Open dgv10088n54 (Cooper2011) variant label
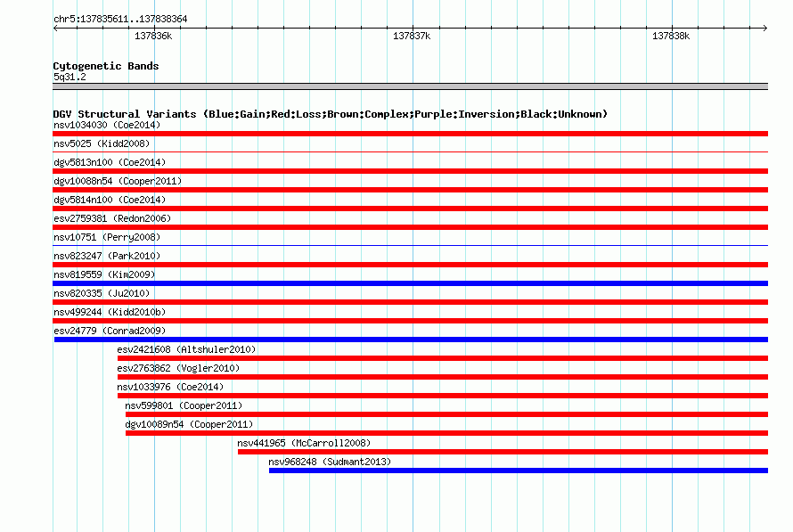This screenshot has height=532, width=793. pyautogui.click(x=118, y=181)
